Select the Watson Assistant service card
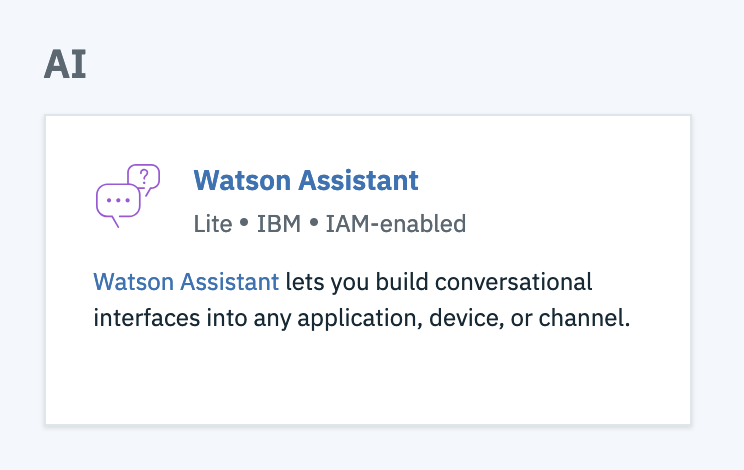Image resolution: width=744 pixels, height=470 pixels. [368, 269]
